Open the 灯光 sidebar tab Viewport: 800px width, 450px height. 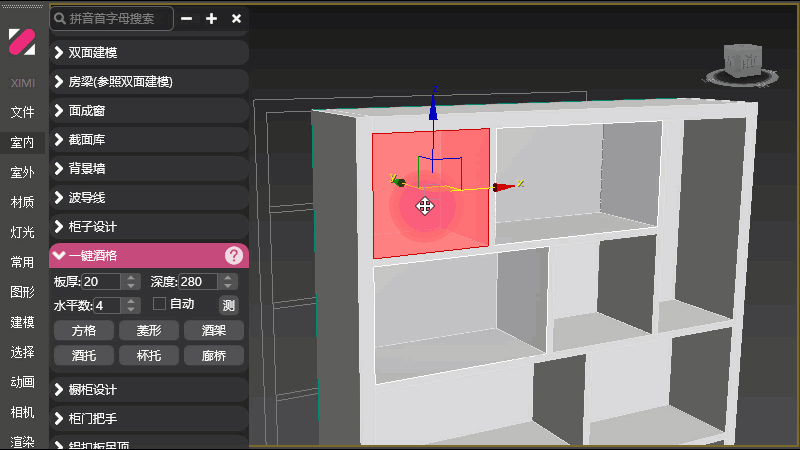click(22, 232)
